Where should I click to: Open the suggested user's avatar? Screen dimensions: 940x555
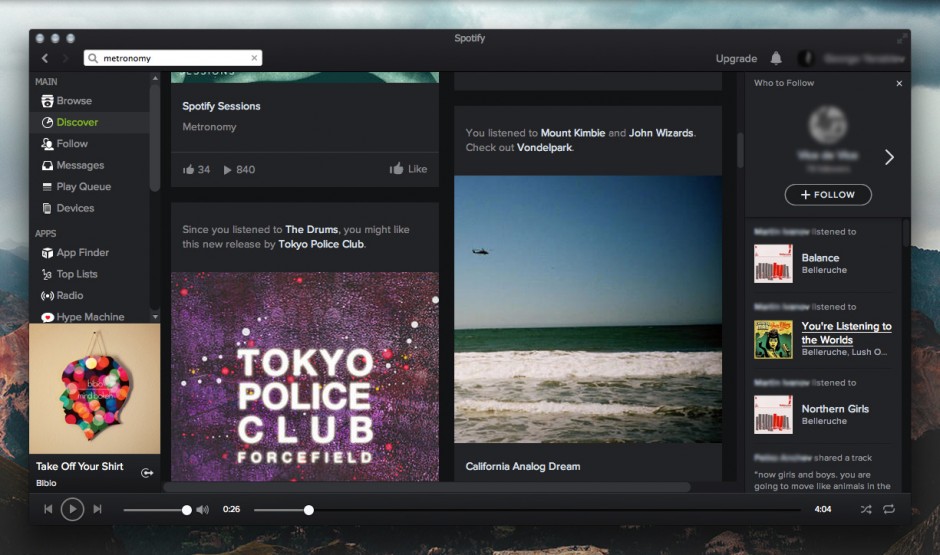[827, 125]
